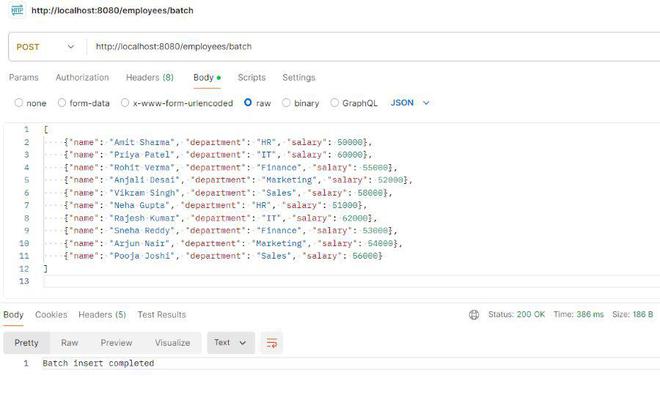Image resolution: width=660 pixels, height=411 pixels.
Task: Open the Authorization tab
Action: [82, 78]
